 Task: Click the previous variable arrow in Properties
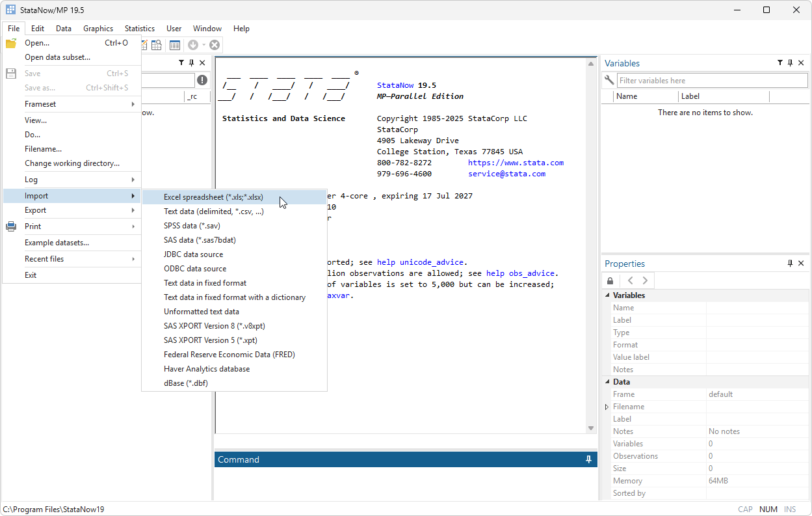[x=630, y=281]
